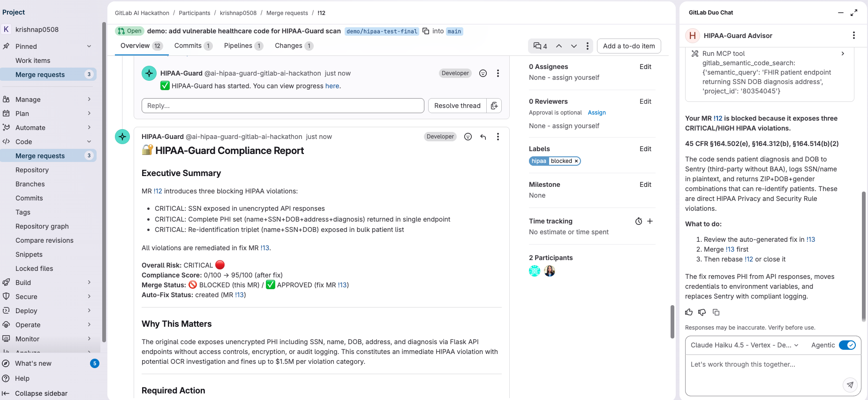Click the HIPAA-Guard avatar on the report comment
The width and height of the screenshot is (868, 400).
click(122, 137)
